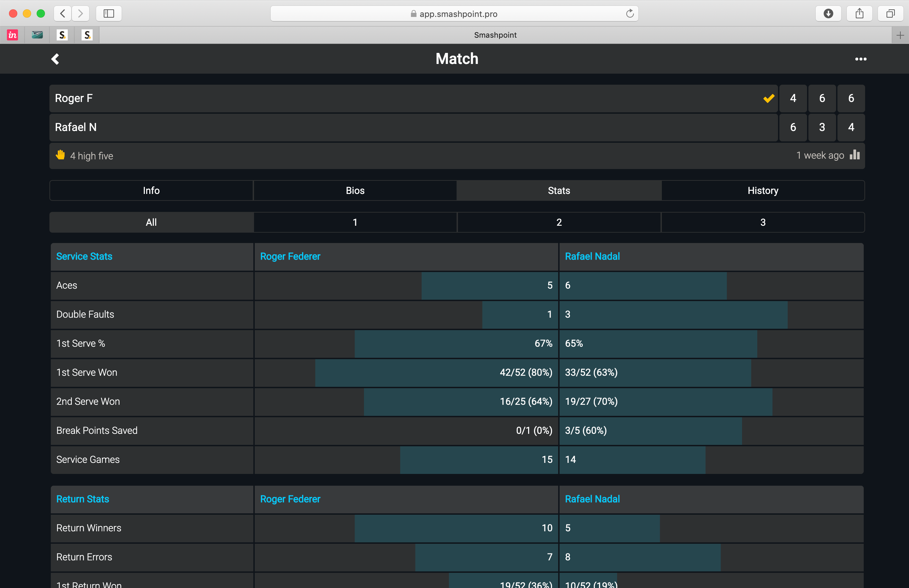The width and height of the screenshot is (909, 588).
Task: Click the 2nd Serve Won row label
Action: 88,401
